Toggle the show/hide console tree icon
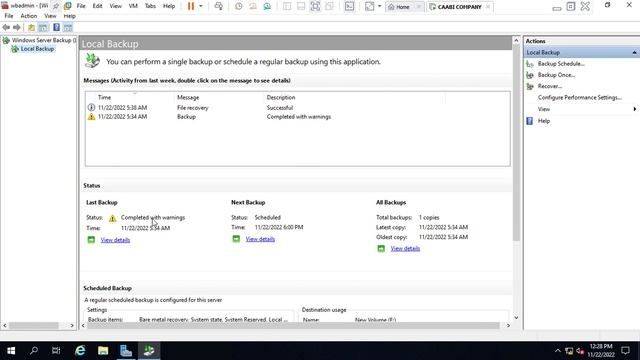 [43, 27]
